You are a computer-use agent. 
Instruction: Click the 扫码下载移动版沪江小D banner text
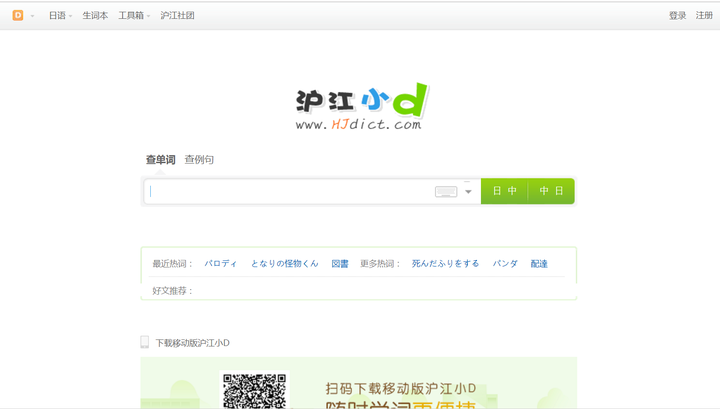401,389
